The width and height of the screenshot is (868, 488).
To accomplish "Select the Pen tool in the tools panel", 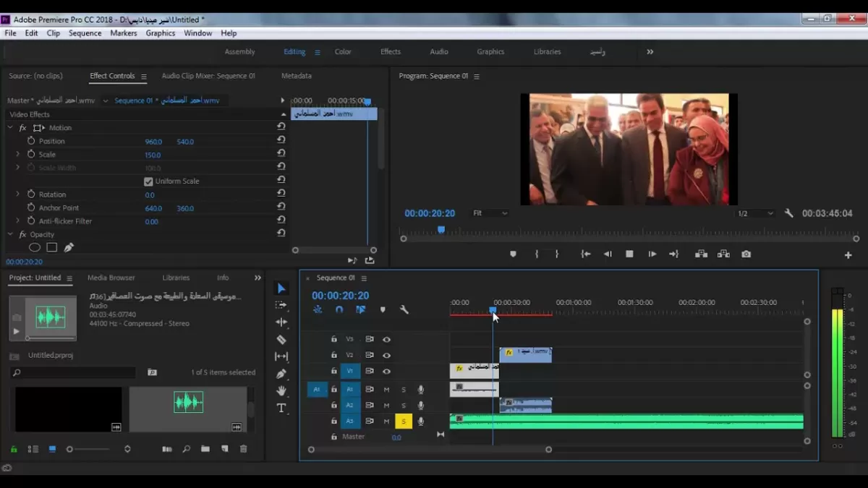I will [281, 374].
